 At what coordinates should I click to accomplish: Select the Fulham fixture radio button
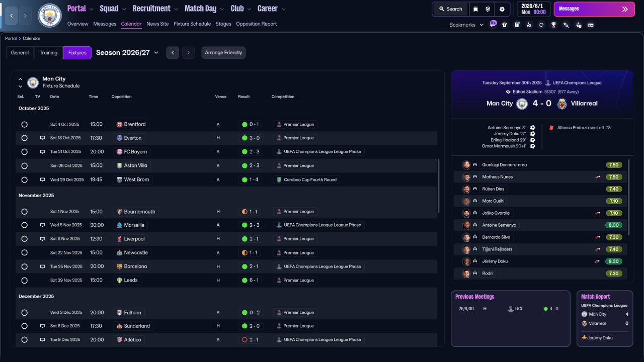tap(24, 313)
